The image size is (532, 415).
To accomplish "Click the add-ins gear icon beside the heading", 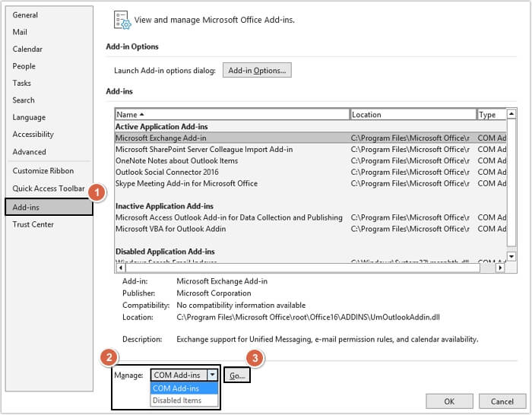I will coord(122,20).
